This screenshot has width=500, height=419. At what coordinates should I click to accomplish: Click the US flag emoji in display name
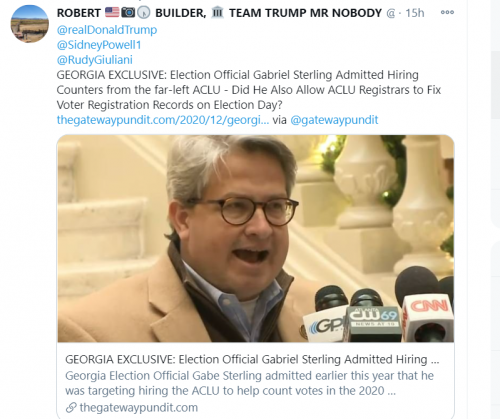coord(112,13)
